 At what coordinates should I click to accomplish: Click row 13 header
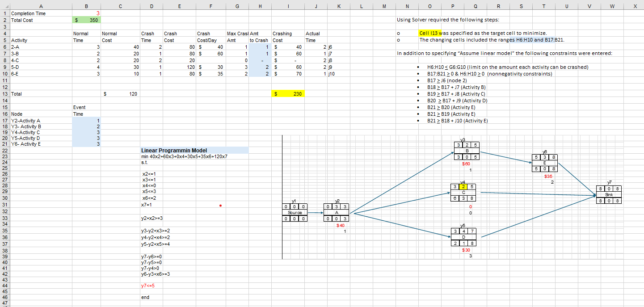4,94
